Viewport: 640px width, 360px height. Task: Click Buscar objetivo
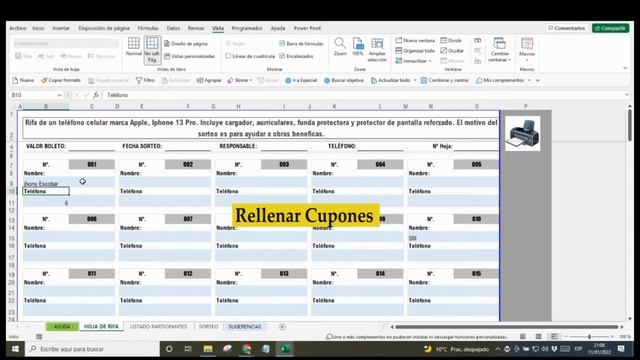tap(344, 80)
